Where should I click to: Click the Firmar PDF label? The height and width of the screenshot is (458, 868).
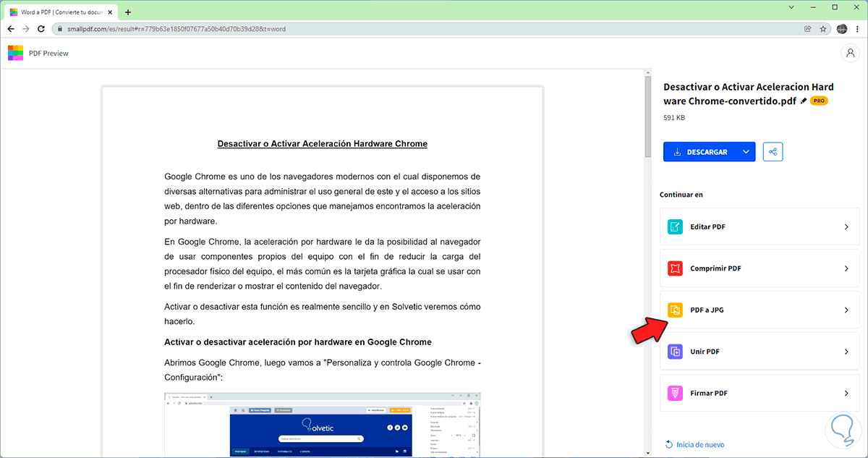pos(709,393)
